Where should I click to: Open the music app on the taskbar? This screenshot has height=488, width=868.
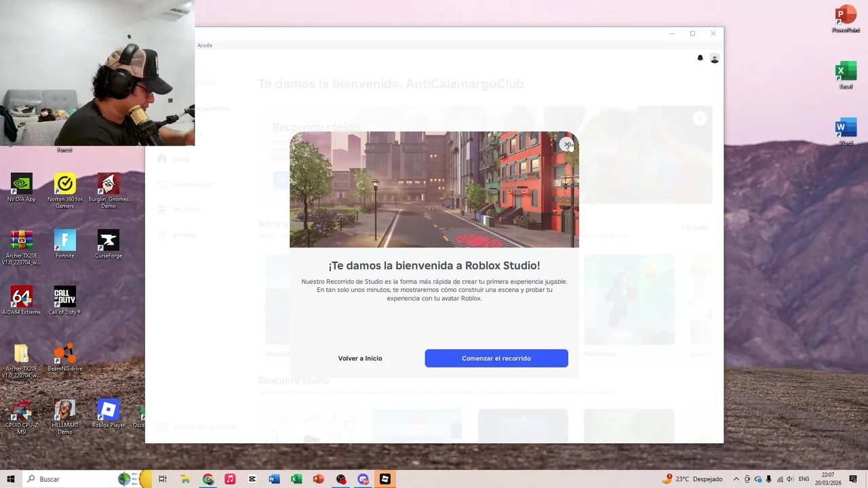230,479
